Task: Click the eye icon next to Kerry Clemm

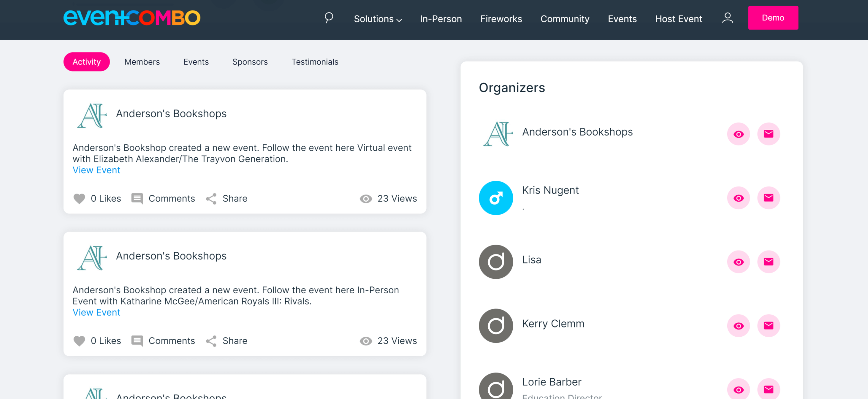Action: pyautogui.click(x=738, y=326)
